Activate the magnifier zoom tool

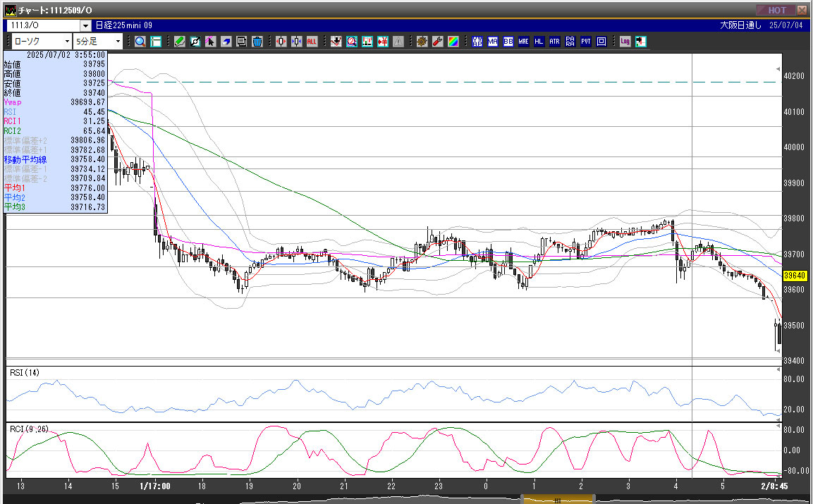tap(140, 42)
